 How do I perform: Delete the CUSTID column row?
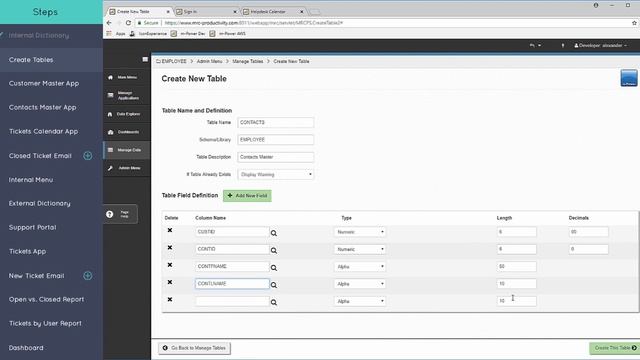pyautogui.click(x=170, y=230)
